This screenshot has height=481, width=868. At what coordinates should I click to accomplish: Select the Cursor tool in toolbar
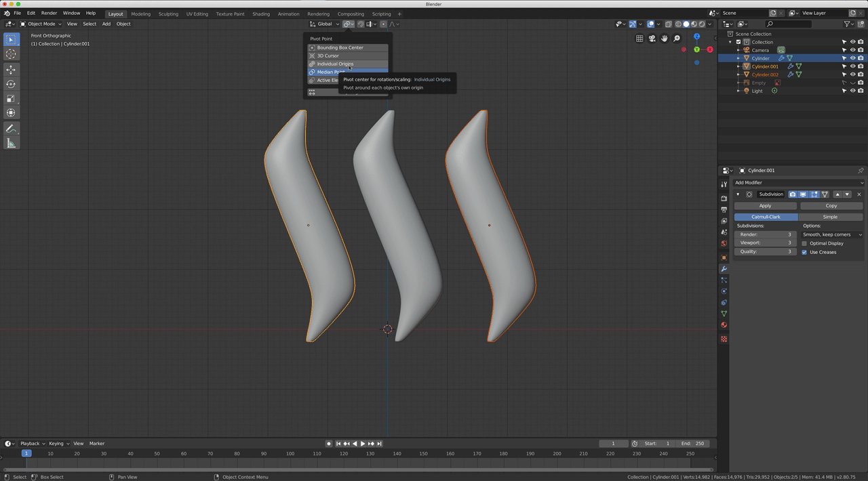coord(11,54)
